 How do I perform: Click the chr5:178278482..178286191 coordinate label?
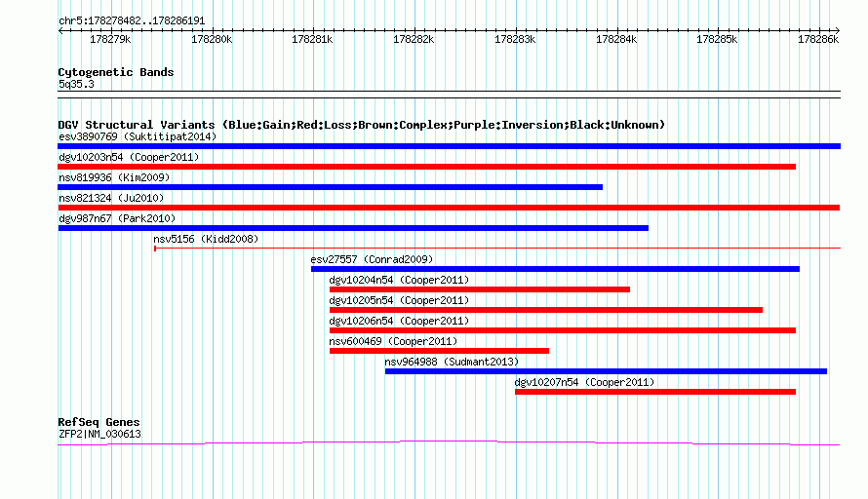pyautogui.click(x=132, y=21)
